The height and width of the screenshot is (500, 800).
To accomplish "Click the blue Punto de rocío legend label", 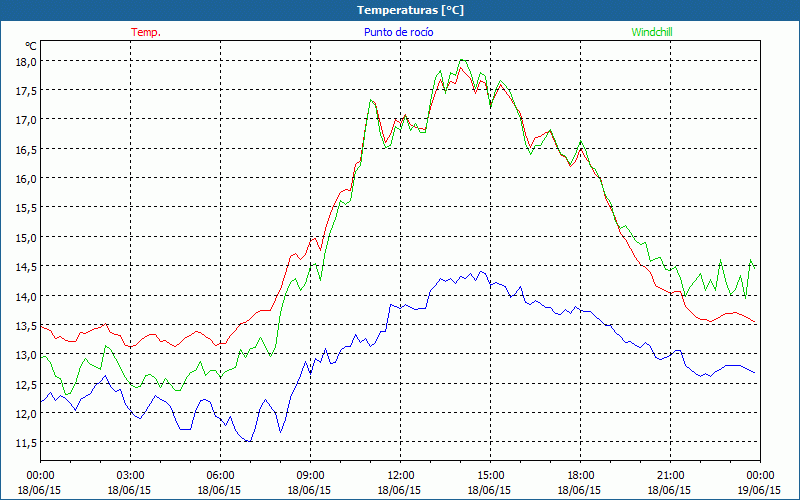I will click(x=398, y=32).
